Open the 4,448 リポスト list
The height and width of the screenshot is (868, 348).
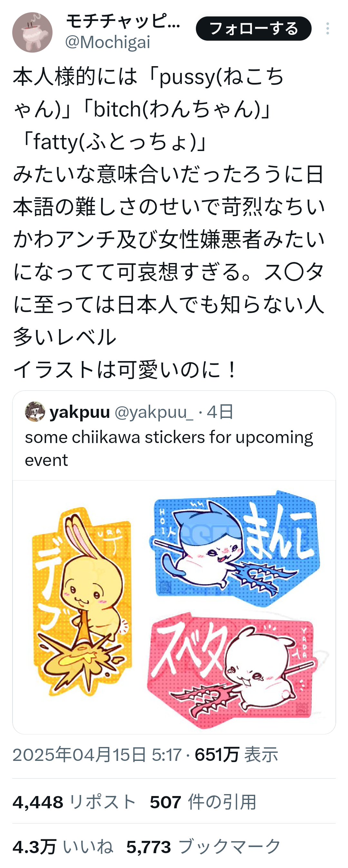tap(74, 802)
